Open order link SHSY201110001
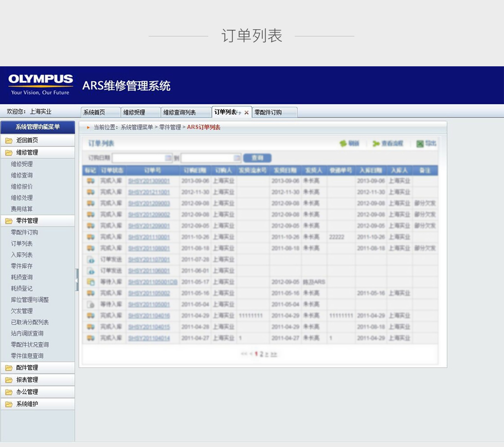 click(149, 237)
